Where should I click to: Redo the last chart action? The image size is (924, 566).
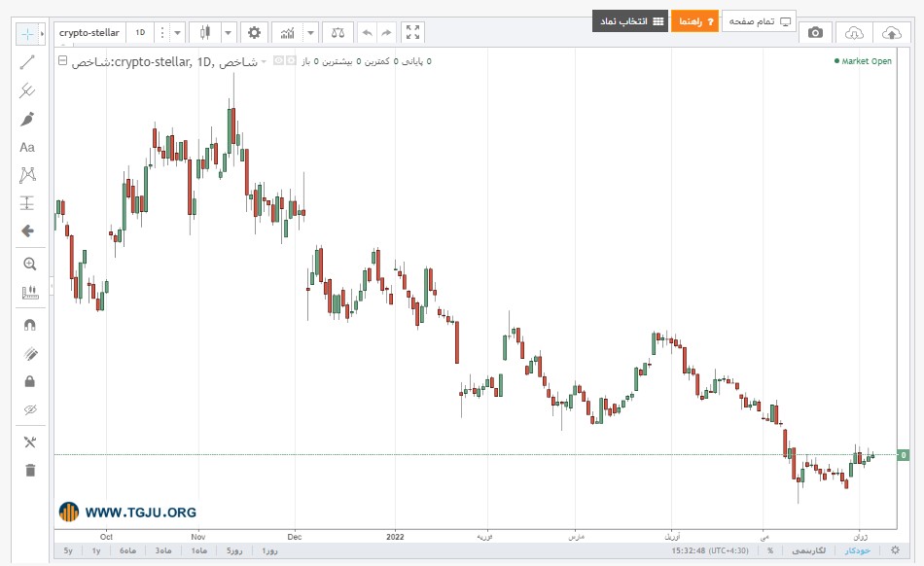386,33
